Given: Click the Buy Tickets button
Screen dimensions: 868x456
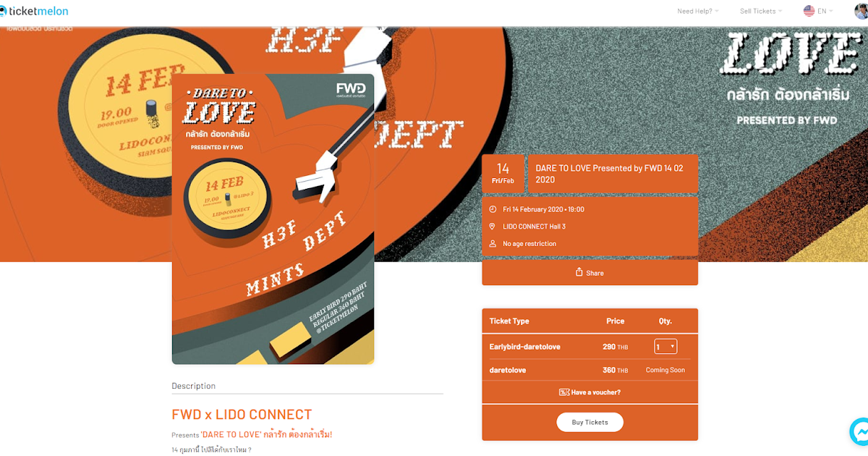Looking at the screenshot, I should tap(590, 422).
